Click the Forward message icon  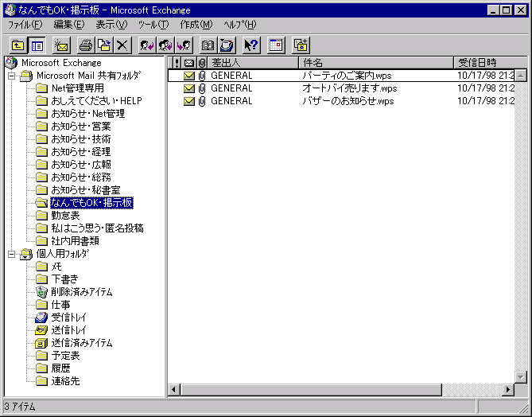pyautogui.click(x=184, y=45)
